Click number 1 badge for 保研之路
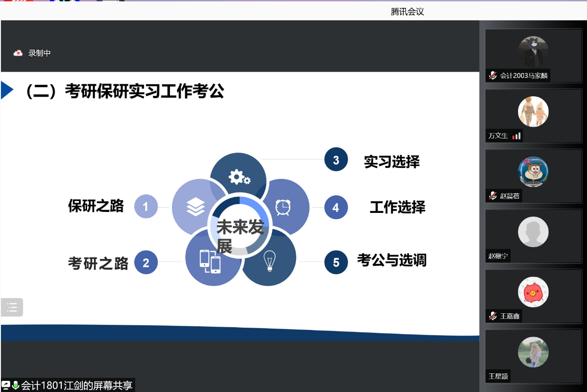This screenshot has height=392, width=587. [x=146, y=206]
